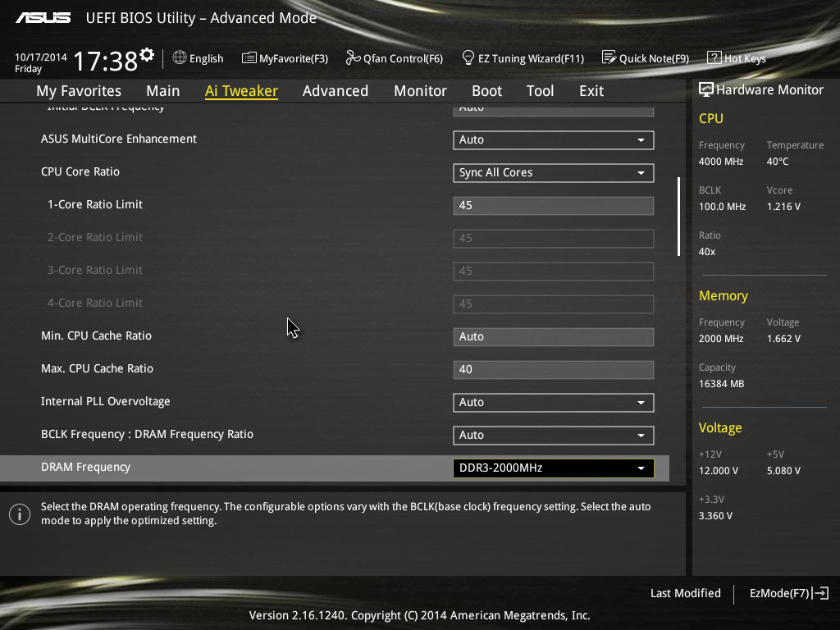Open DRAM Frequency DDR3-2000MHz dropdown

tap(554, 468)
